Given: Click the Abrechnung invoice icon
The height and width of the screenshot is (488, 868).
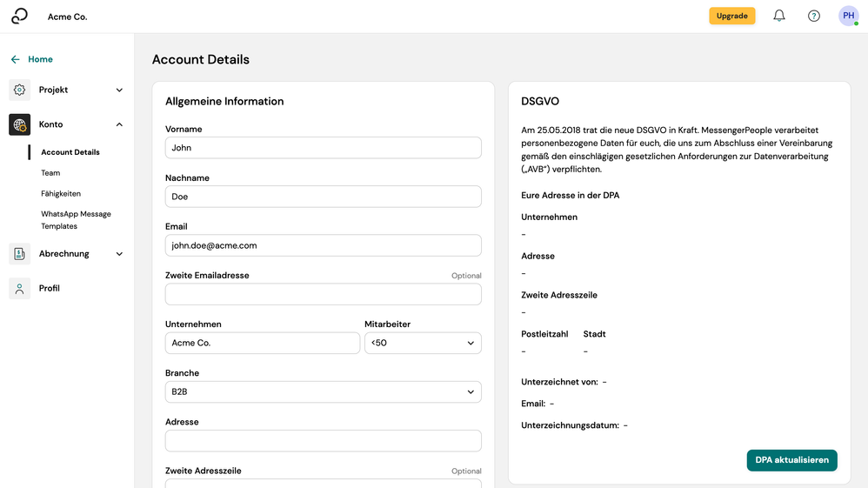Looking at the screenshot, I should [x=20, y=254].
